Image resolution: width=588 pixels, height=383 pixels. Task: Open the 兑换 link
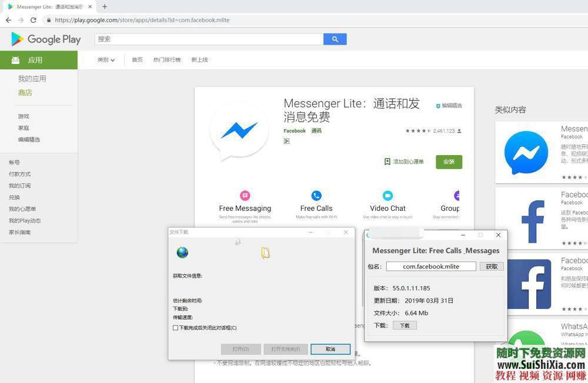click(14, 197)
